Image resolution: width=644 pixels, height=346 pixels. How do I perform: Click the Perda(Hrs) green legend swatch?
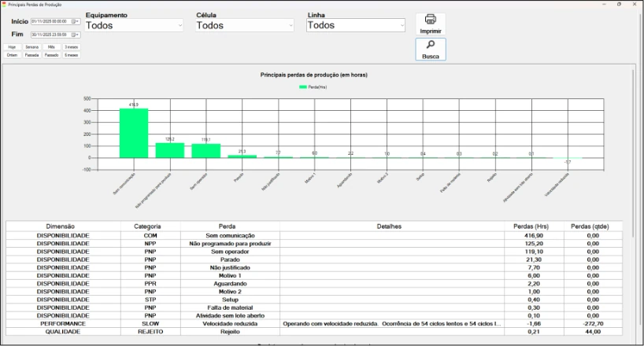pyautogui.click(x=304, y=86)
